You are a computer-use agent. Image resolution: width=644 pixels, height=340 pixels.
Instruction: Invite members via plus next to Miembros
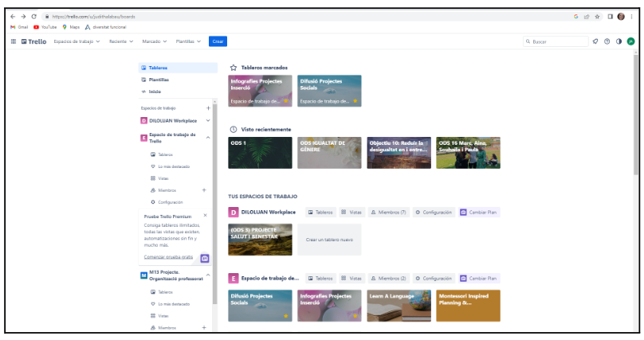(x=204, y=190)
